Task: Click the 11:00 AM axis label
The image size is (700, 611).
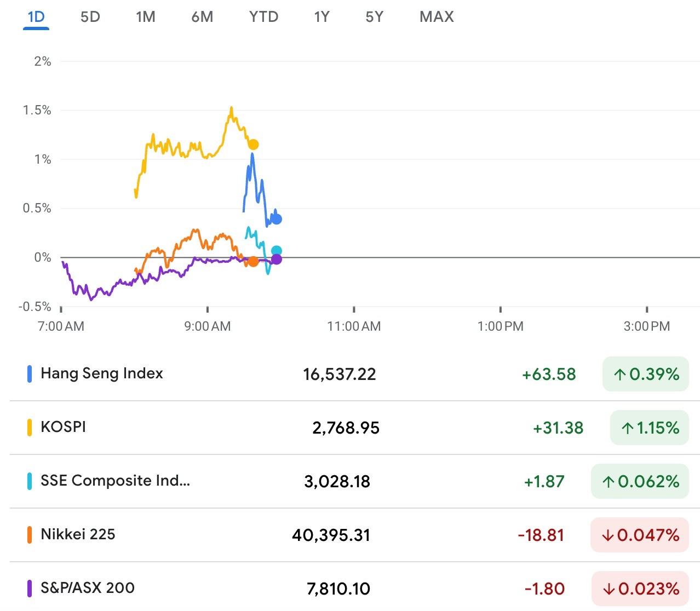Action: [x=354, y=326]
